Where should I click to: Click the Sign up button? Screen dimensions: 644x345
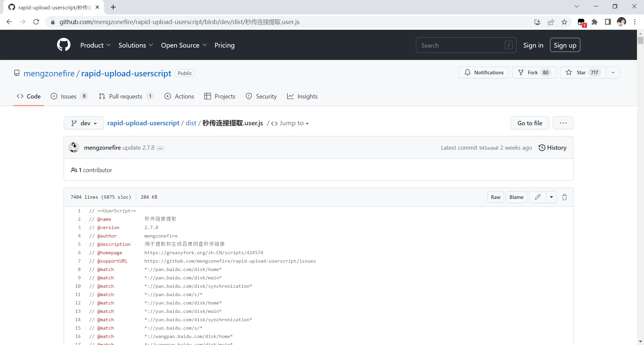pyautogui.click(x=565, y=45)
